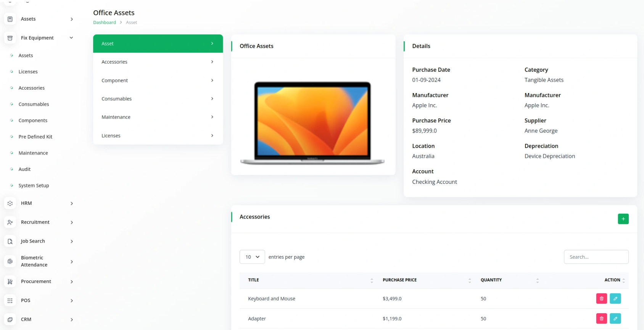The width and height of the screenshot is (644, 330).
Task: Sort table by Purchase Price arrows
Action: (x=470, y=280)
